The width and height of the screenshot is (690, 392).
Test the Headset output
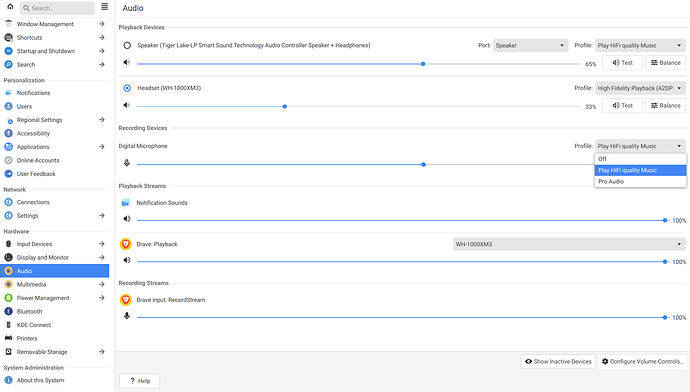pos(622,106)
